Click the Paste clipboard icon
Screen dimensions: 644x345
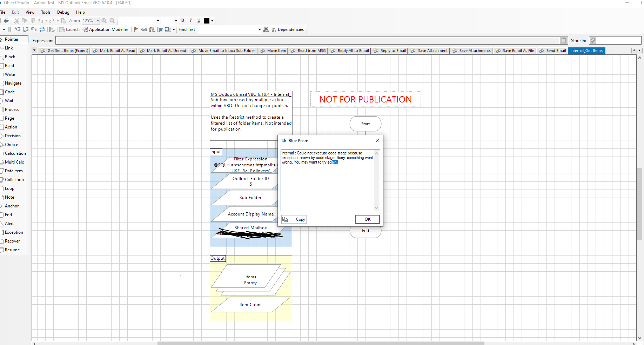[x=33, y=21]
